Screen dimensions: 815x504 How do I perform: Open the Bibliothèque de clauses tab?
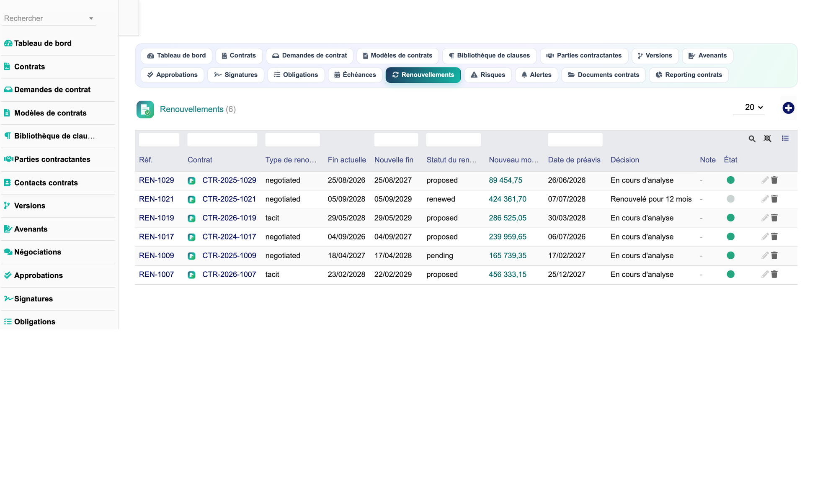click(x=489, y=56)
